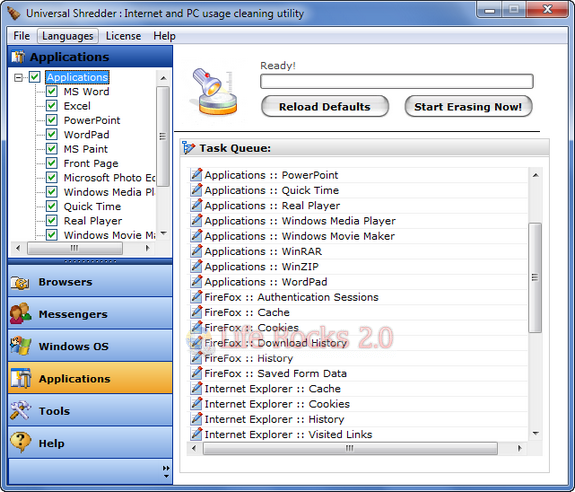
Task: Collapse the Applications tree node
Action: point(18,77)
